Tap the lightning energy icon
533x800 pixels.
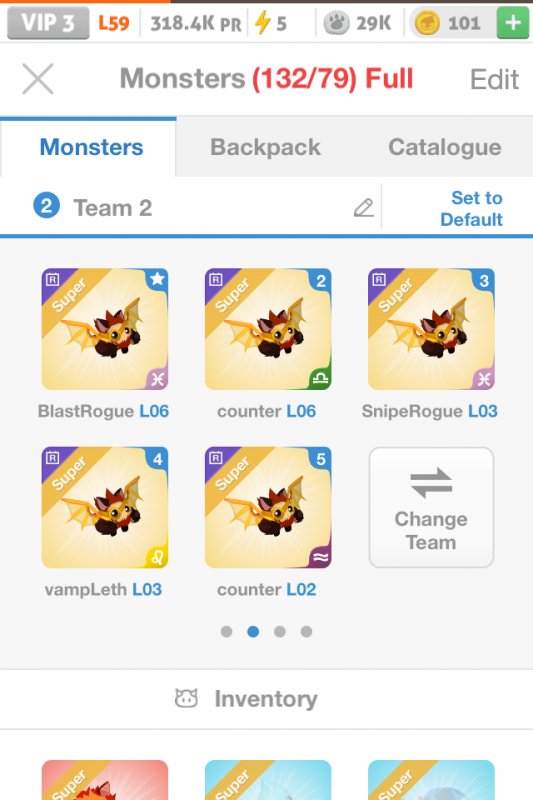pos(263,23)
